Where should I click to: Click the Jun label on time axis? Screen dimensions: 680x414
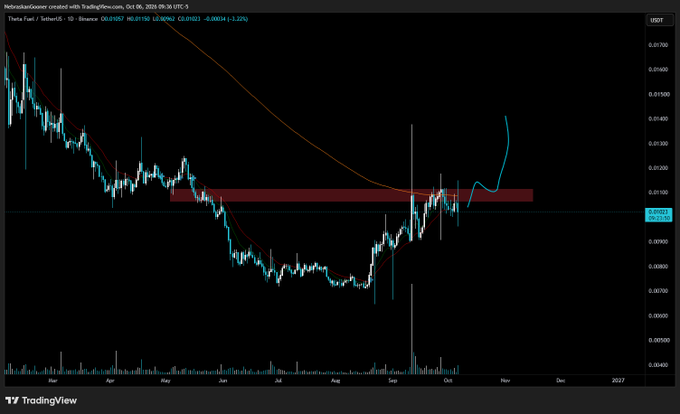pos(223,380)
